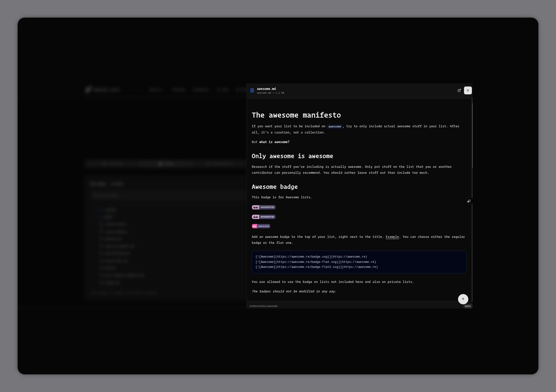Open awesome.md in a new tab

(x=459, y=90)
